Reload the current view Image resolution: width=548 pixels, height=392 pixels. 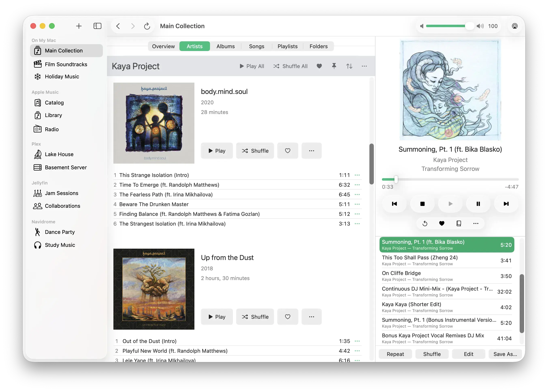pyautogui.click(x=147, y=26)
